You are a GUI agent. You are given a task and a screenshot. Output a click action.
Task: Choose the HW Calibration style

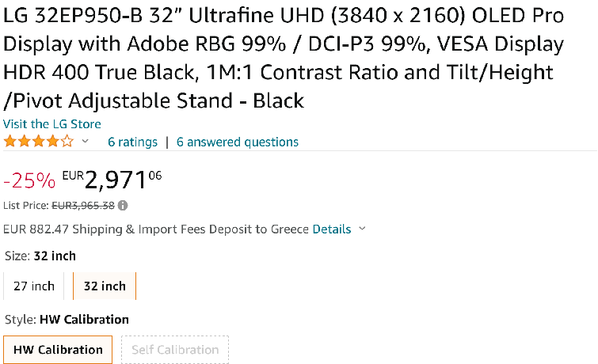[58, 350]
